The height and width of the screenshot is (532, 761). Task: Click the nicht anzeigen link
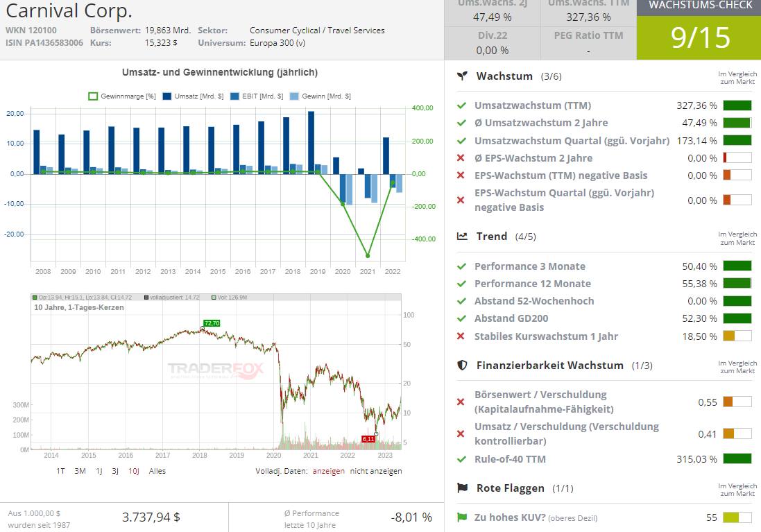pyautogui.click(x=376, y=471)
